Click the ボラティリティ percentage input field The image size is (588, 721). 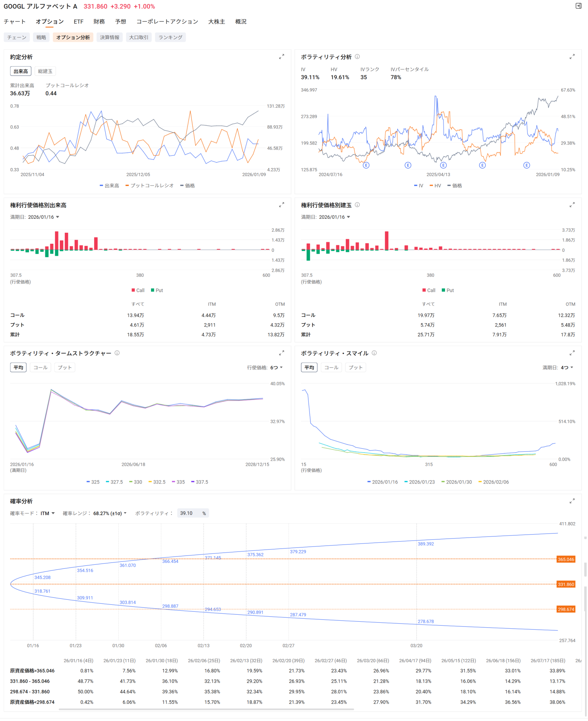(x=189, y=513)
